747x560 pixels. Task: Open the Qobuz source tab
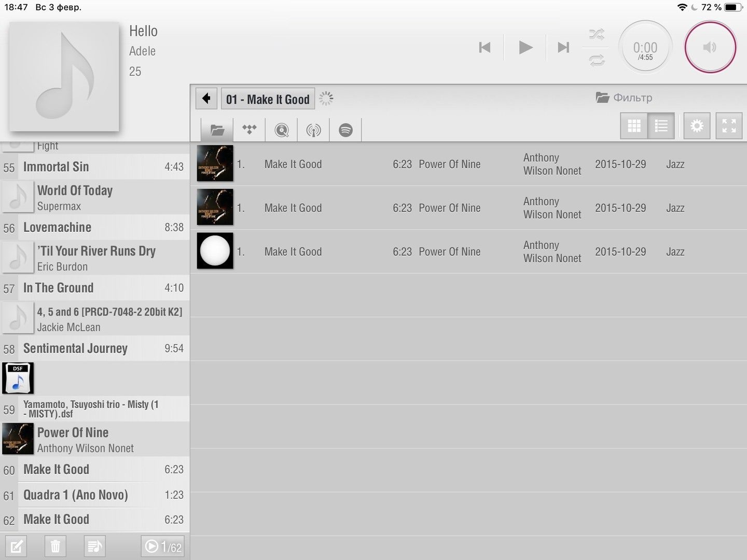(x=282, y=130)
